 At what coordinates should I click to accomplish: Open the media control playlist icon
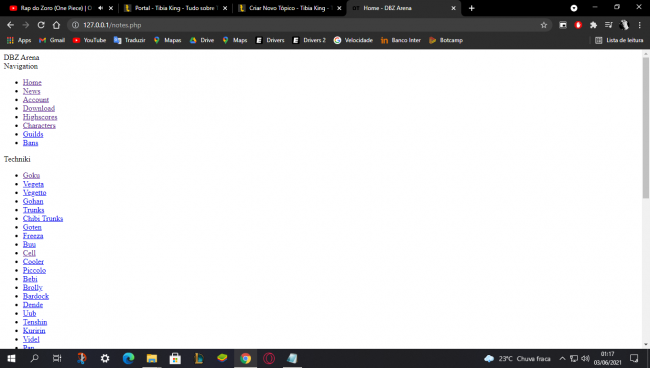coord(609,25)
